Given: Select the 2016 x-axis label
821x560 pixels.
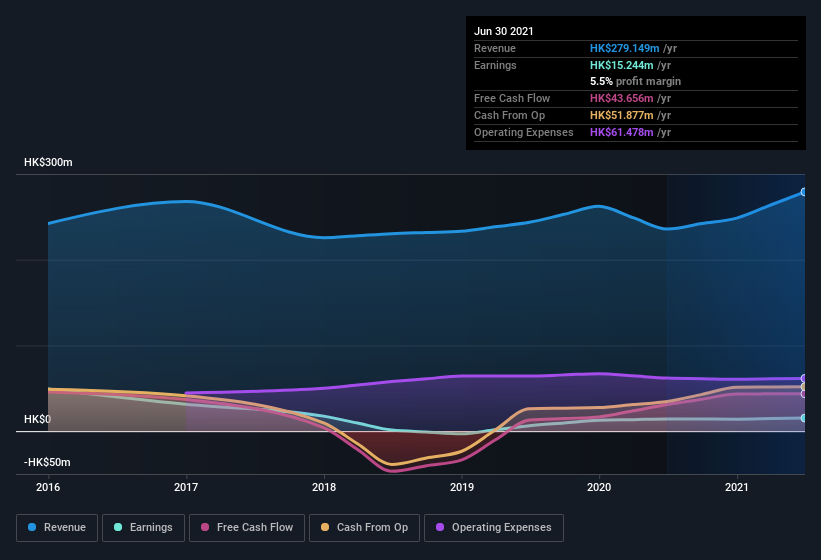Looking at the screenshot, I should point(48,487).
